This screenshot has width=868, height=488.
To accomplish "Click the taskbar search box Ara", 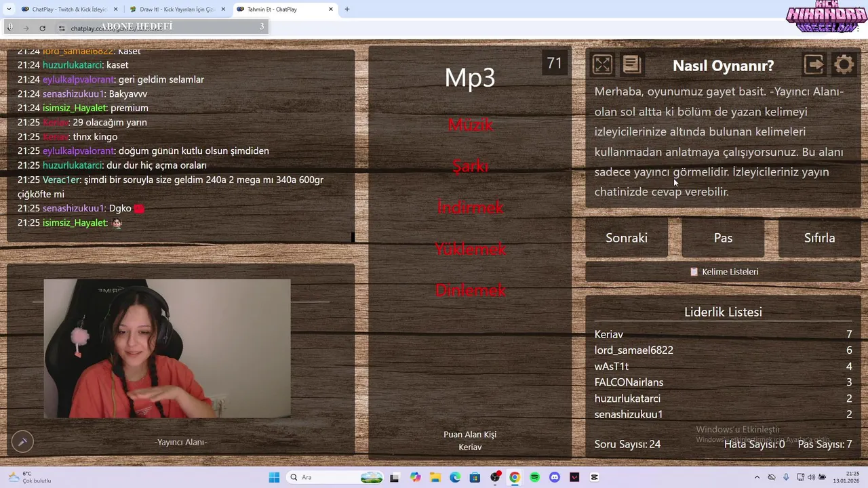I will pyautogui.click(x=335, y=477).
